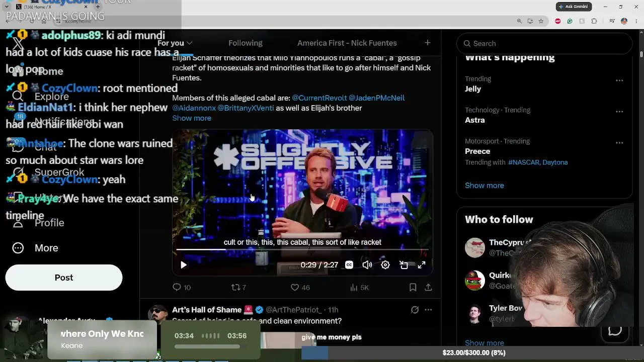The image size is (644, 362).
Task: Open more options for Preece trend
Action: [x=619, y=143]
